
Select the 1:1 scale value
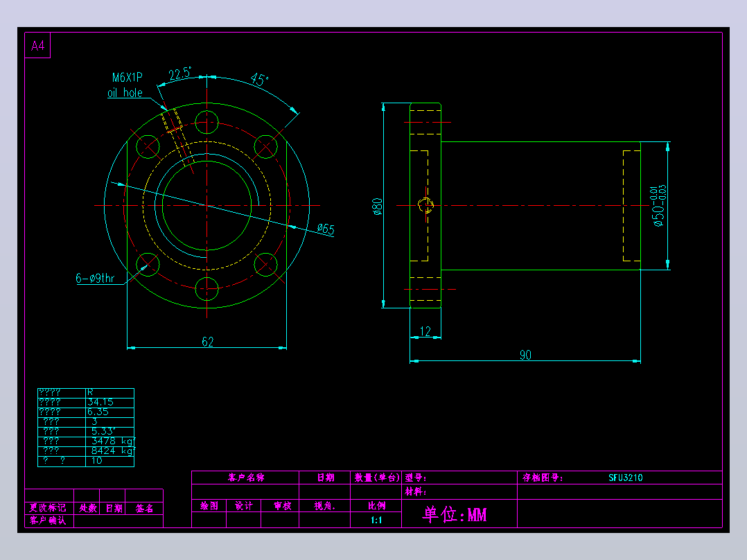(x=376, y=520)
